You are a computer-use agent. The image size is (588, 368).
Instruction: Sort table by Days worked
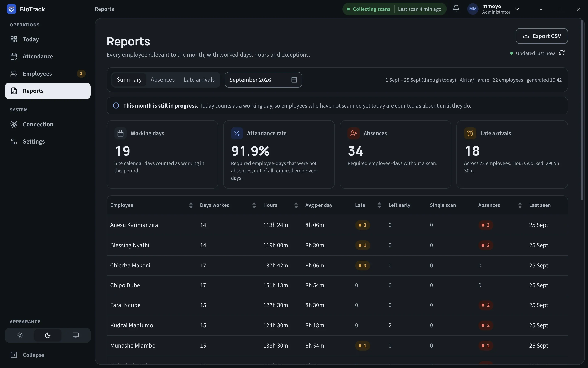(254, 205)
